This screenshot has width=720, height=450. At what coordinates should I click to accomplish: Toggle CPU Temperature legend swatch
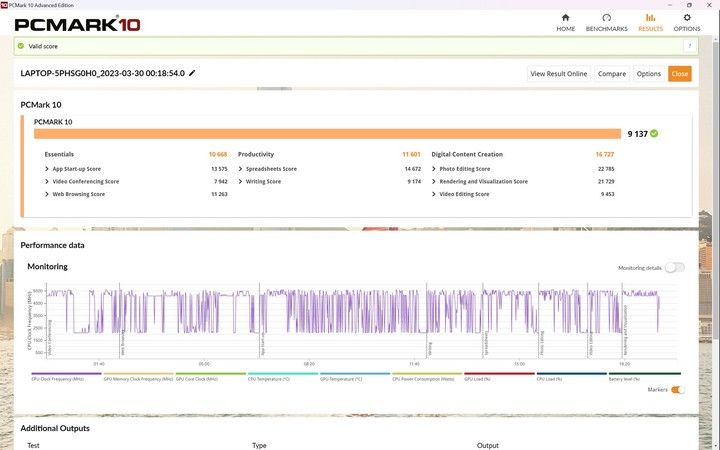283,374
